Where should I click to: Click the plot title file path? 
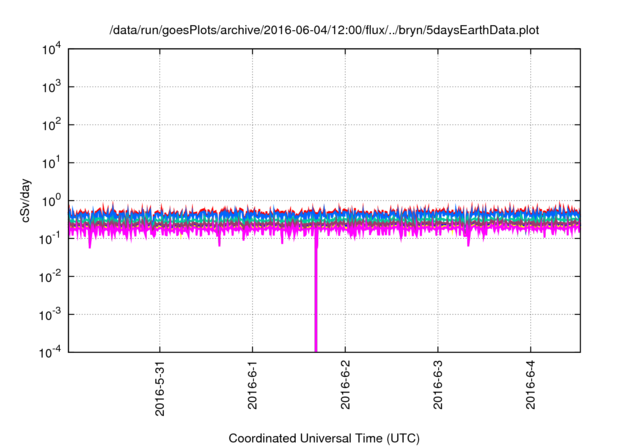pos(324,30)
